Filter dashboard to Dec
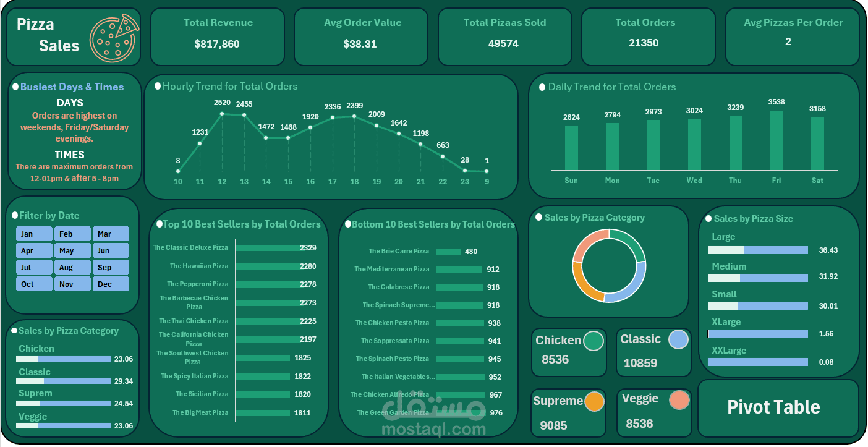The height and width of the screenshot is (447, 868). click(111, 284)
